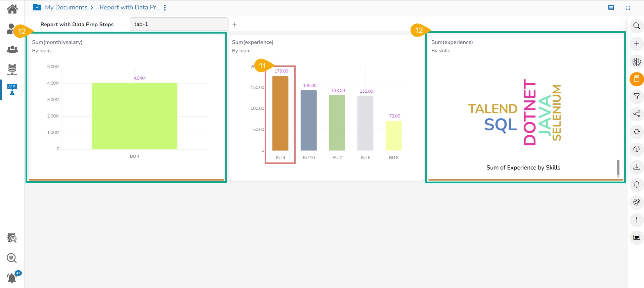Open the comments icon at top right
This screenshot has height=288, width=644.
(611, 8)
